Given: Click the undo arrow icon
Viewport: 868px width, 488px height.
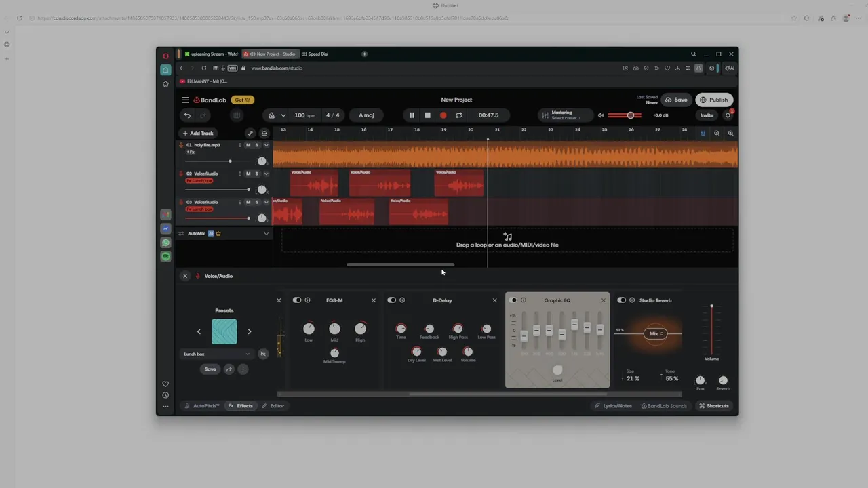Looking at the screenshot, I should [x=188, y=115].
